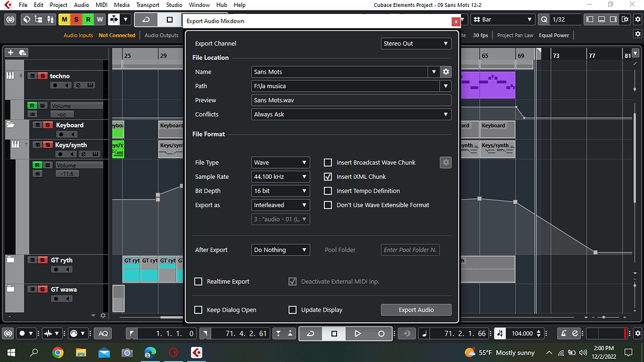
Task: Open File Explorer from the taskbar
Action: click(x=81, y=353)
